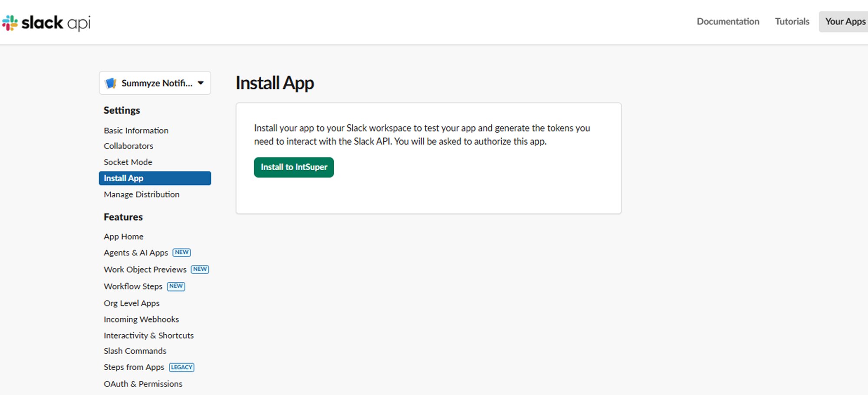Open the OAuth & Permissions page
868x395 pixels.
143,384
